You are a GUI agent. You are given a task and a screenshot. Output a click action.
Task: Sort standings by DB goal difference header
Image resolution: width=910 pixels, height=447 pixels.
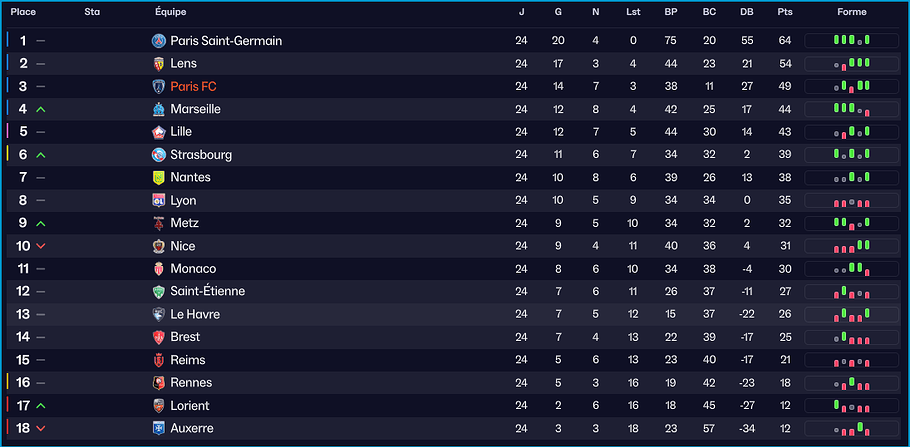[x=747, y=12]
